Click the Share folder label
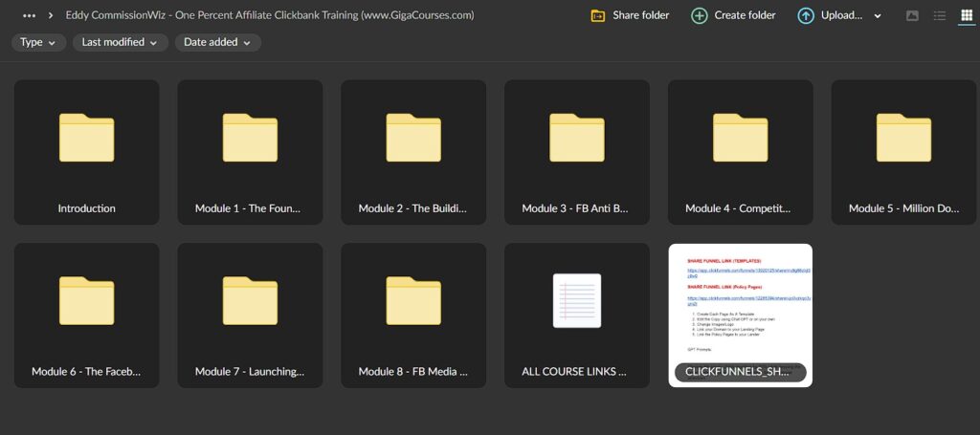This screenshot has width=980, height=435. coord(641,15)
